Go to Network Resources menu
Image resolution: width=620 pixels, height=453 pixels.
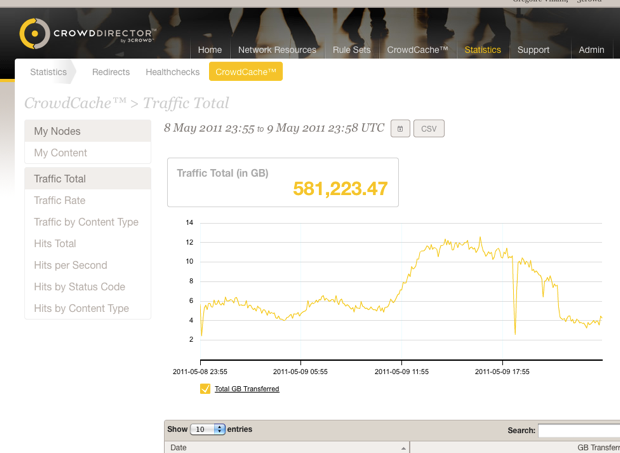(x=277, y=50)
